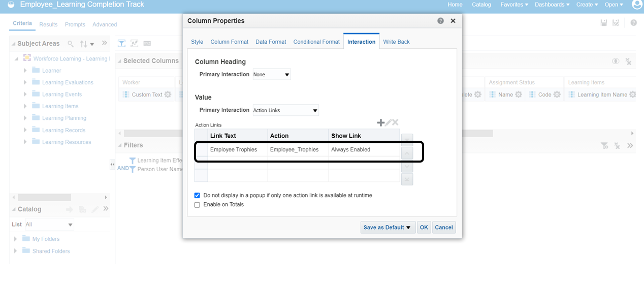644x284 pixels.
Task: Click the gear icon next to Custom Text
Action: (168, 94)
